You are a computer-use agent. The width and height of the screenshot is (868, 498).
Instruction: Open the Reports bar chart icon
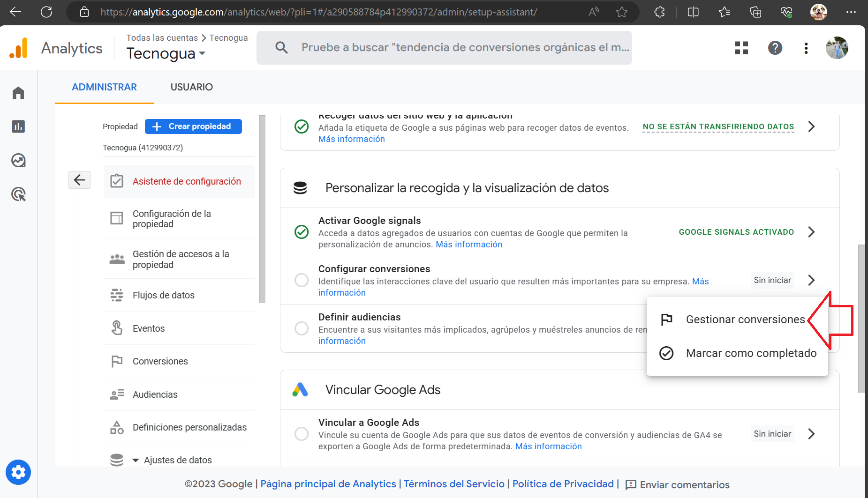tap(18, 126)
